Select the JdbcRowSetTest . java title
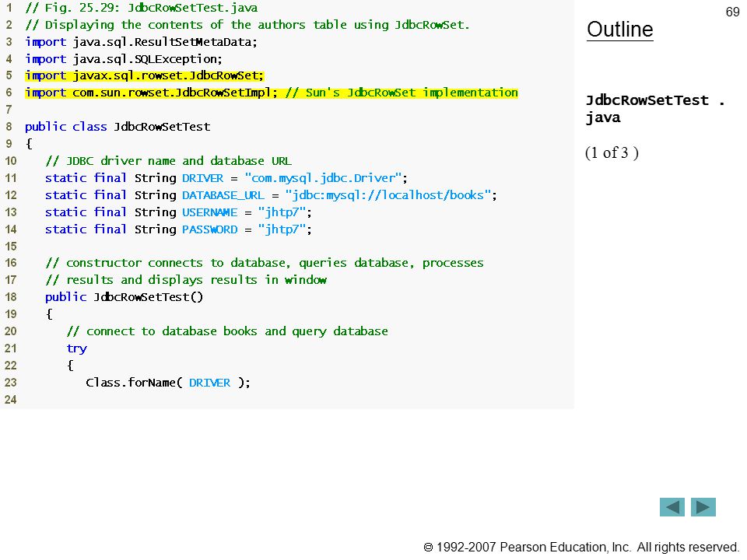 coord(655,109)
